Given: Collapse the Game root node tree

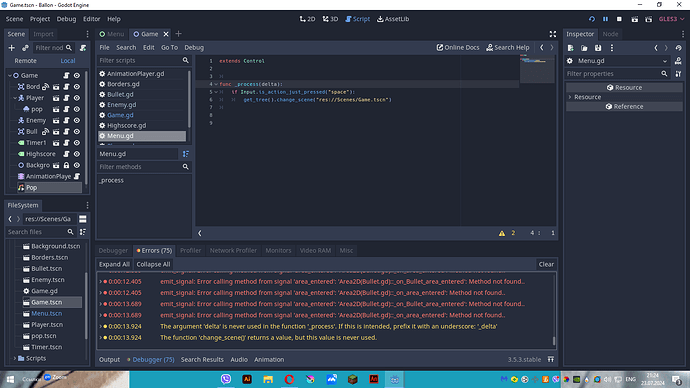Looking at the screenshot, I should [x=10, y=75].
